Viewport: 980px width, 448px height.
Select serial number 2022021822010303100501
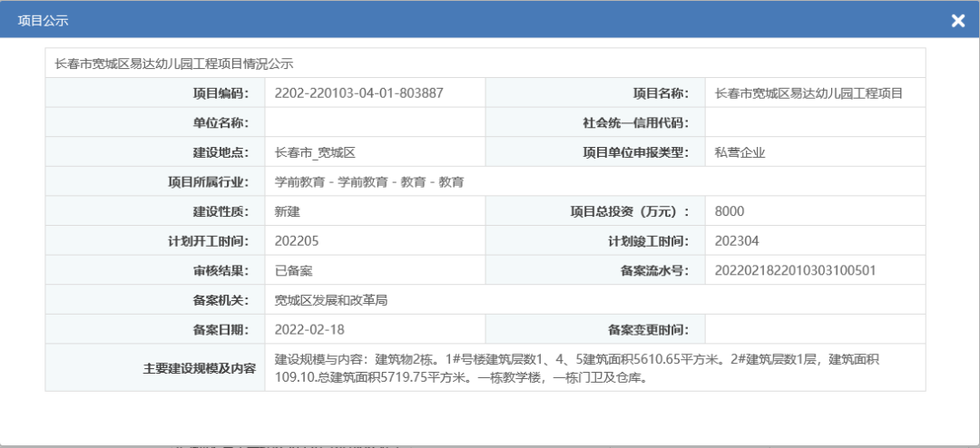coord(795,270)
